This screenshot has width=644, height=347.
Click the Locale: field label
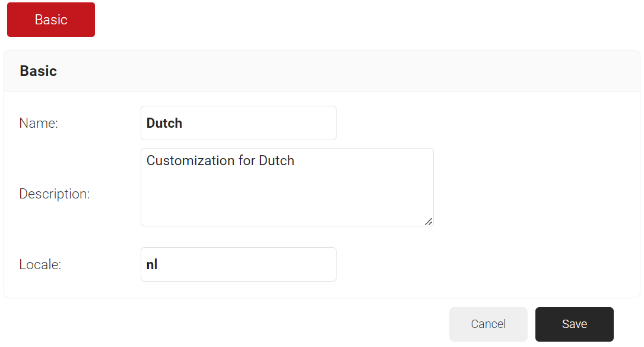click(x=40, y=264)
